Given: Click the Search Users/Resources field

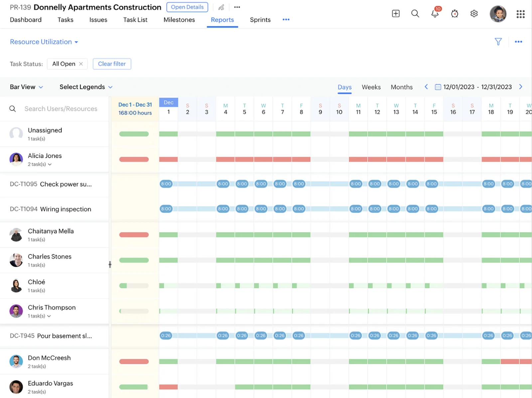Looking at the screenshot, I should (x=61, y=109).
